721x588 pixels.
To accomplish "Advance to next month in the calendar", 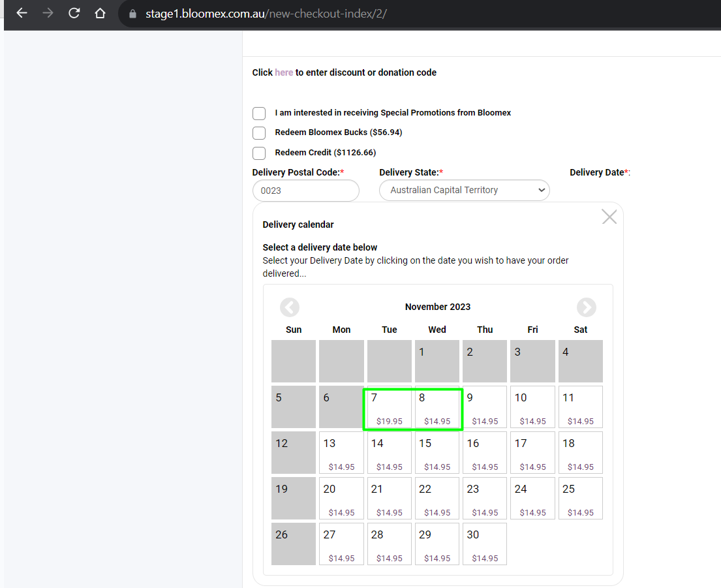I will click(587, 307).
